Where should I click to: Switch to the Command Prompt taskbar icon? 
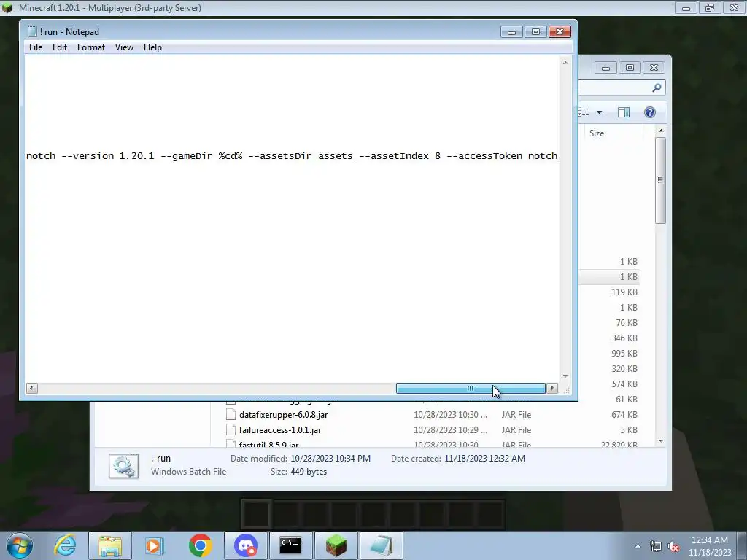click(290, 545)
